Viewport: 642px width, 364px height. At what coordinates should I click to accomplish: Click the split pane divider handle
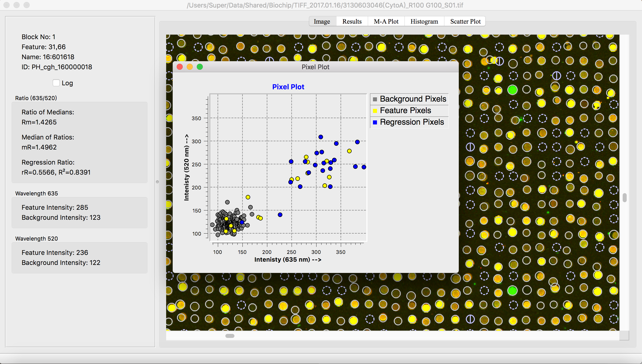click(x=157, y=182)
